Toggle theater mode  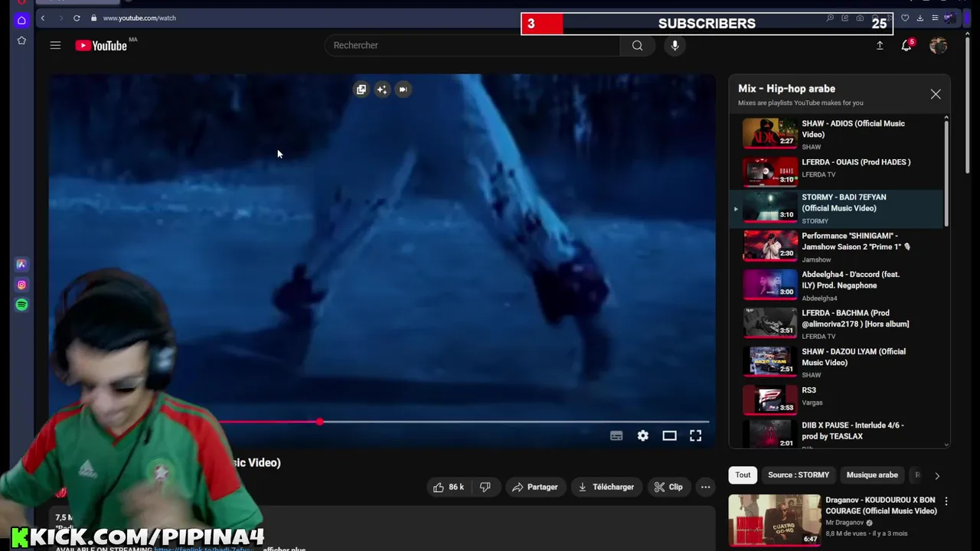(x=669, y=435)
